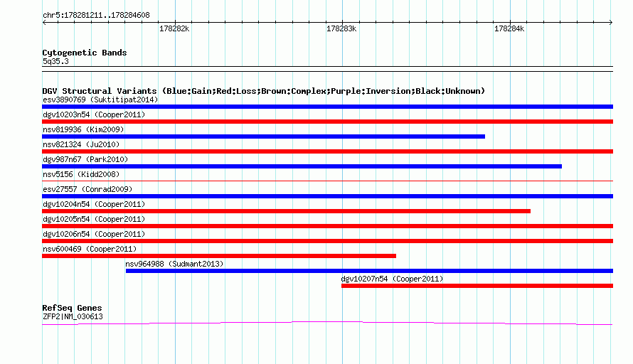
Task: Open the nsv964988 (Sudmant2013) label
Action: point(174,264)
